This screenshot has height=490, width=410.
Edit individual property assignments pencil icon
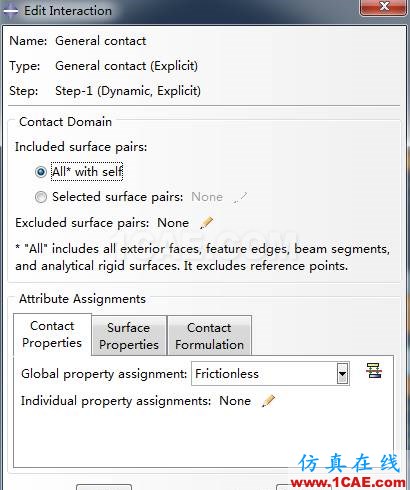(x=269, y=401)
